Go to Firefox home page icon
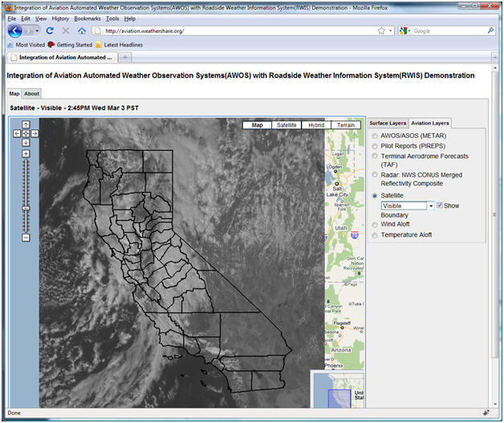Screen dimensions: 504x423 pos(82,31)
